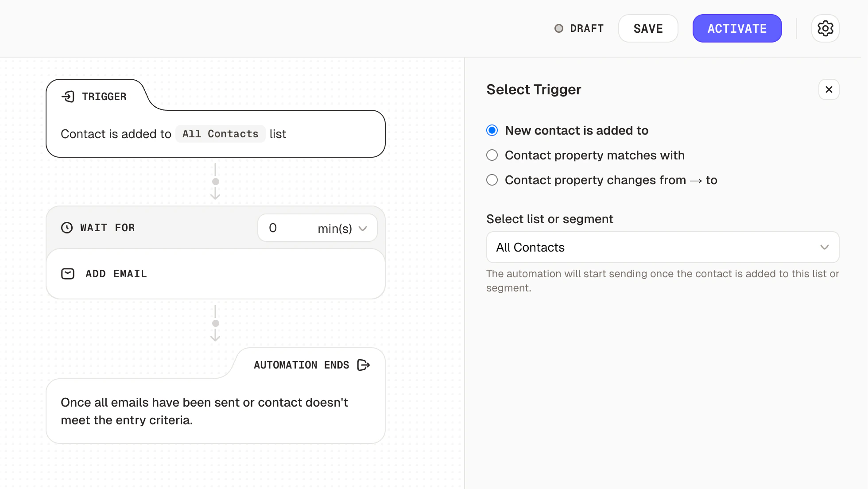Image resolution: width=868 pixels, height=489 pixels.
Task: Click the trigger entry icon in TRIGGER node
Action: point(69,96)
